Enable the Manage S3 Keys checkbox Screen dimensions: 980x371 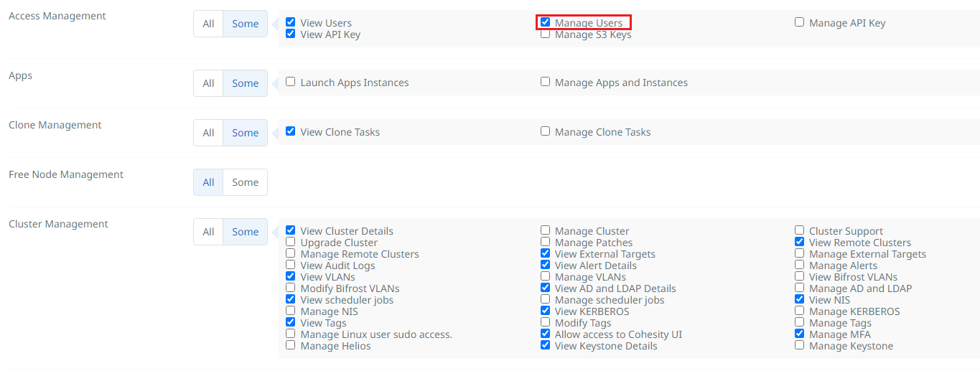(x=545, y=34)
